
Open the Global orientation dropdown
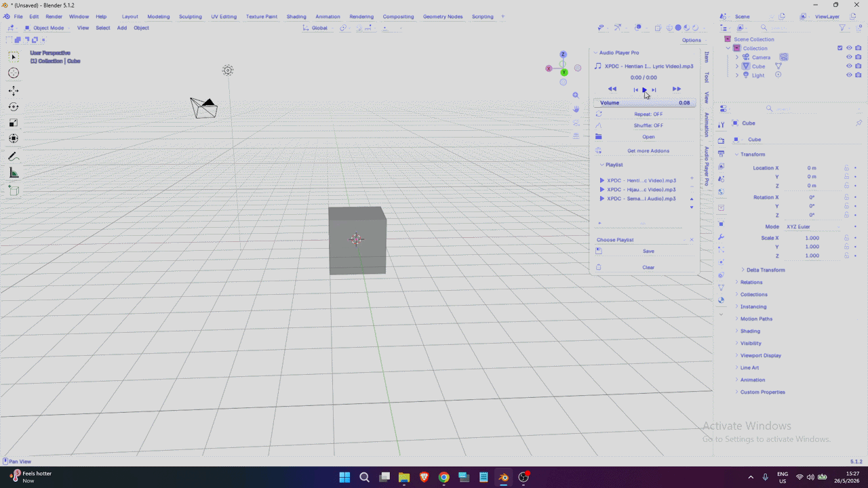pos(317,28)
